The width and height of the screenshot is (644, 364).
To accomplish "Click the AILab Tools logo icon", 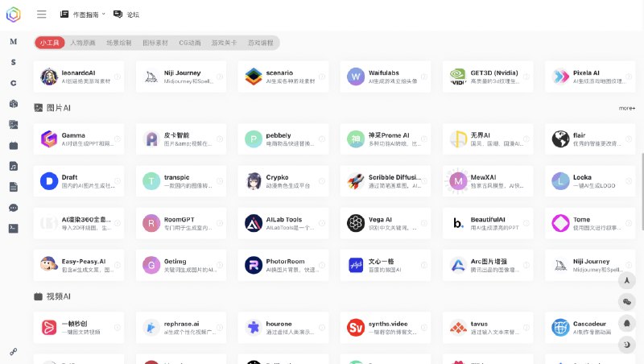I will (x=254, y=223).
